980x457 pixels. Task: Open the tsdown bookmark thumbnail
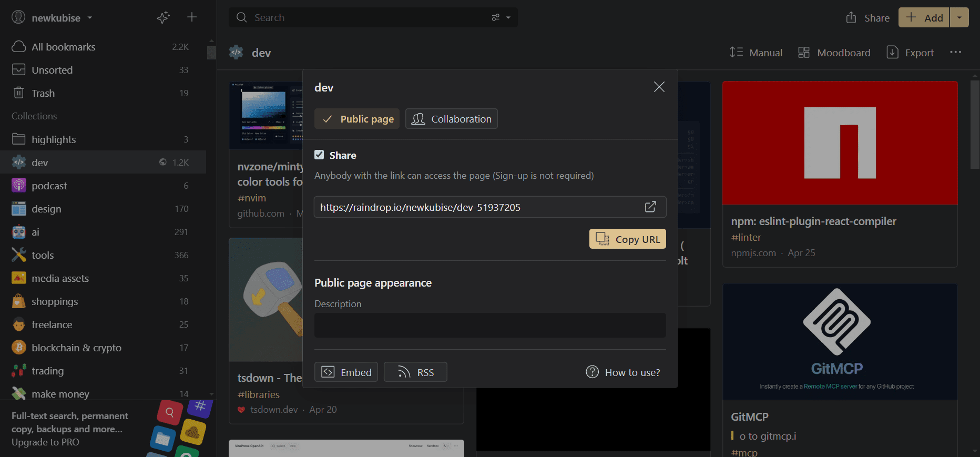click(266, 300)
